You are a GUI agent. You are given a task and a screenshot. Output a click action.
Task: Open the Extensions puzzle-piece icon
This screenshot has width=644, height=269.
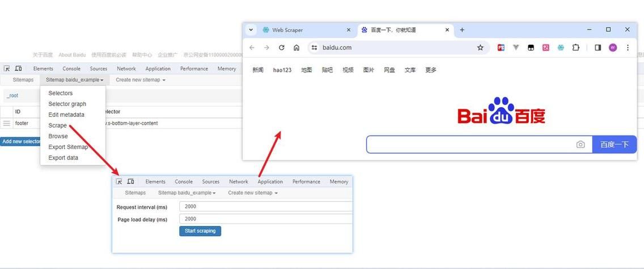click(x=575, y=48)
